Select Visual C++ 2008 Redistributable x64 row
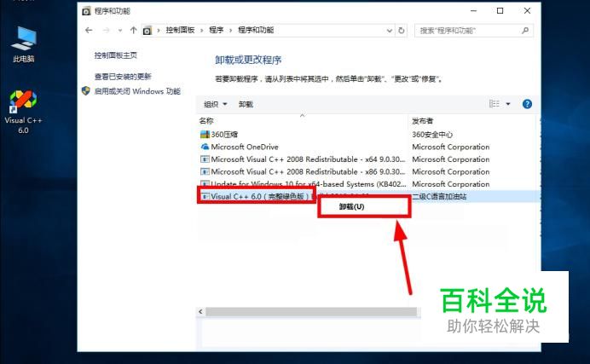This screenshot has height=364, width=590. (x=367, y=159)
